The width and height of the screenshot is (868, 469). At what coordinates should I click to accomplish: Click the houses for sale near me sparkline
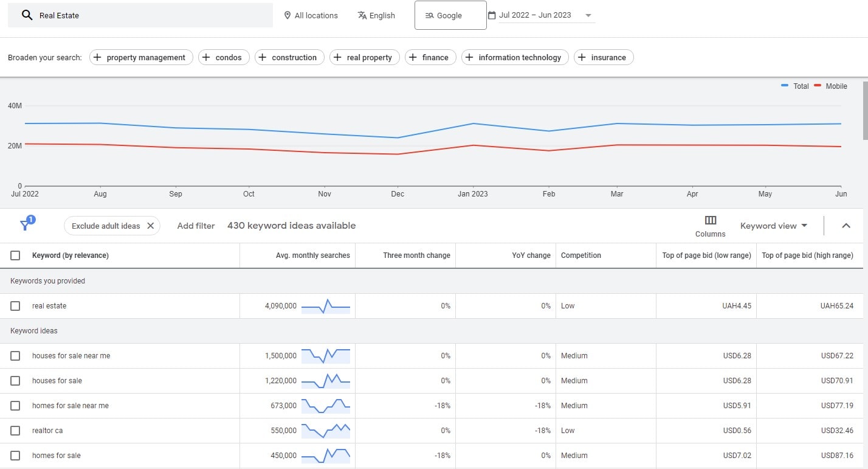[x=326, y=356]
